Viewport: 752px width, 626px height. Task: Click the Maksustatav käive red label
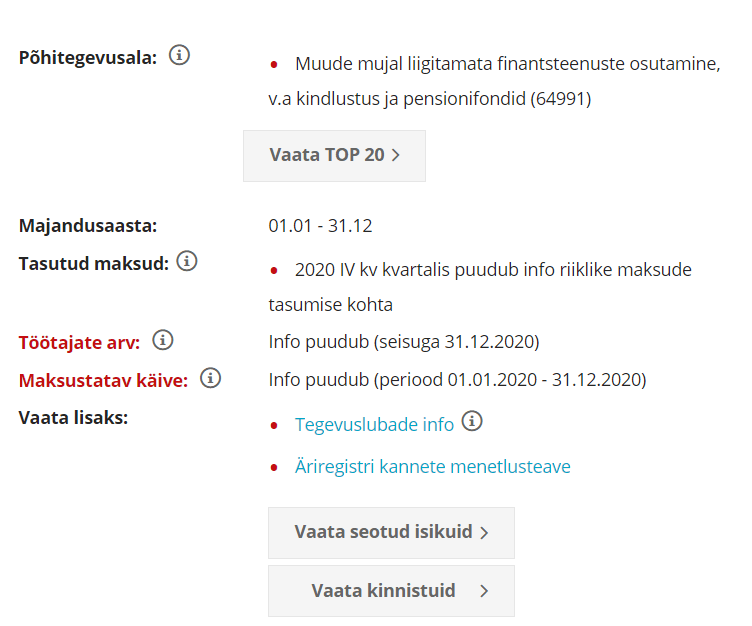(103, 380)
